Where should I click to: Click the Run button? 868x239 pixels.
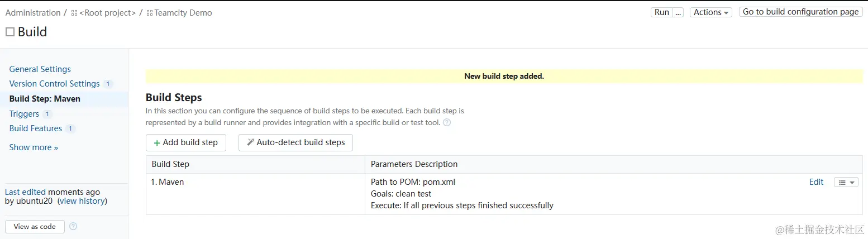(661, 12)
